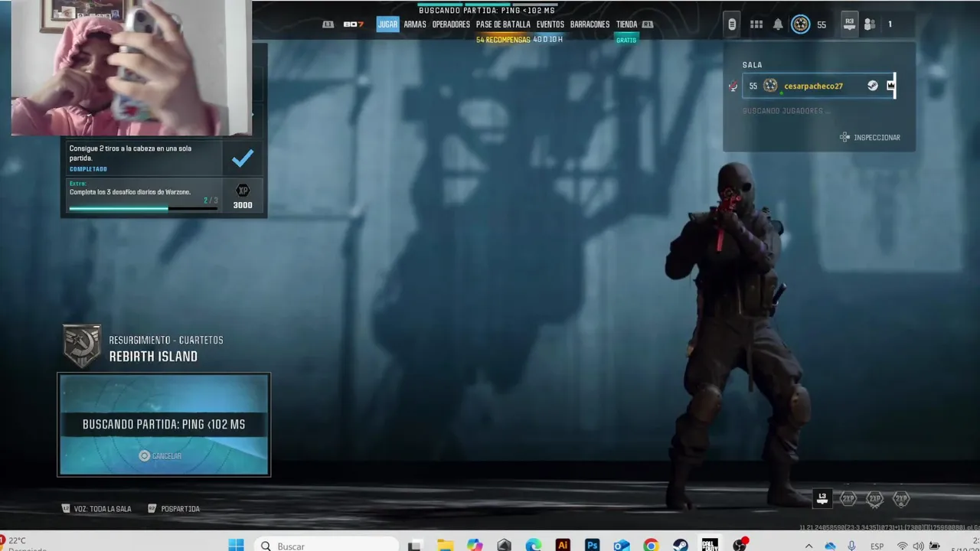Click the middle 2XP token icon
The image size is (980, 551).
(x=875, y=499)
